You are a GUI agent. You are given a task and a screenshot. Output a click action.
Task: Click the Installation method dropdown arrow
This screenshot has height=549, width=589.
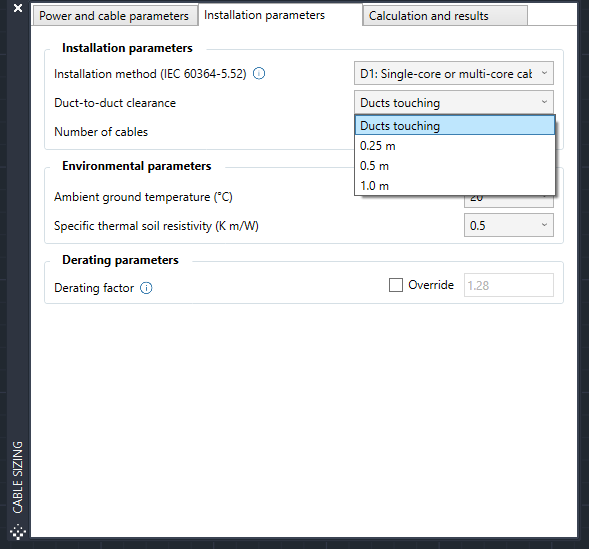point(544,73)
